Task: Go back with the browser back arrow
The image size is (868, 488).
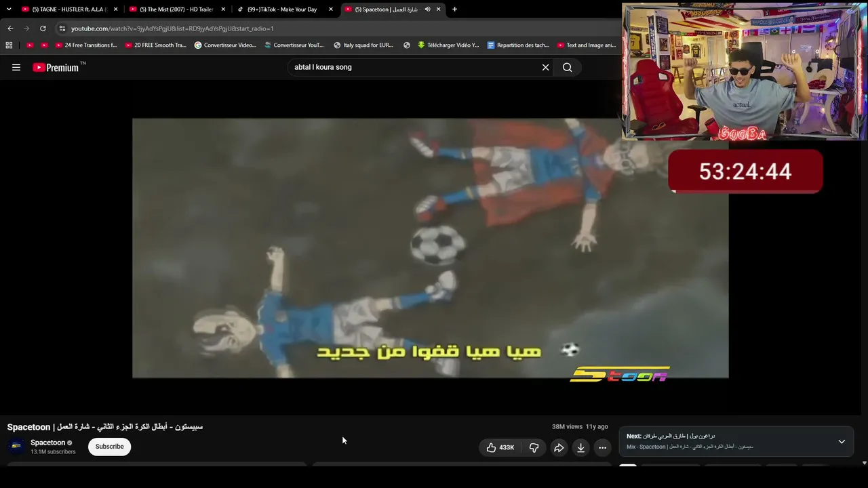Action: tap(10, 28)
